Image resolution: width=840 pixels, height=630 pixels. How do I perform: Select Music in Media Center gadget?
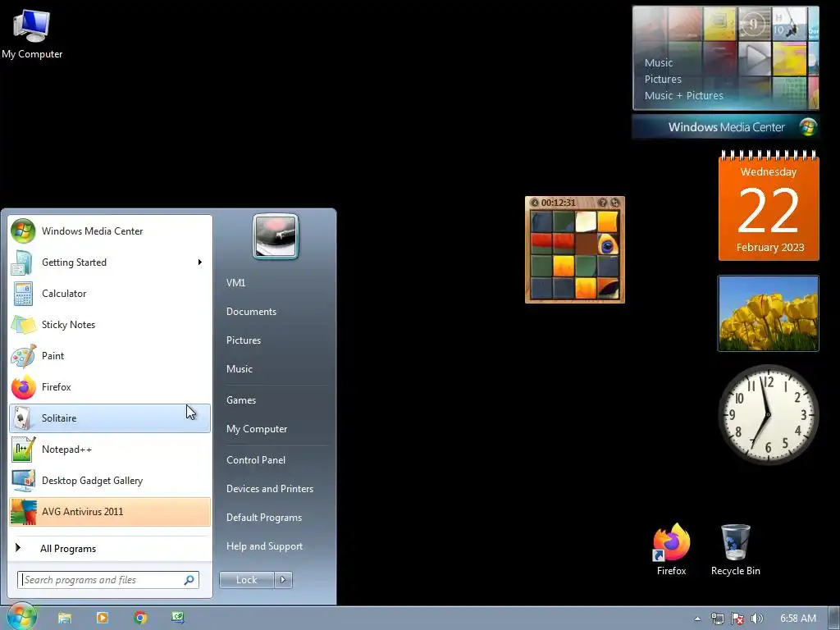point(659,62)
